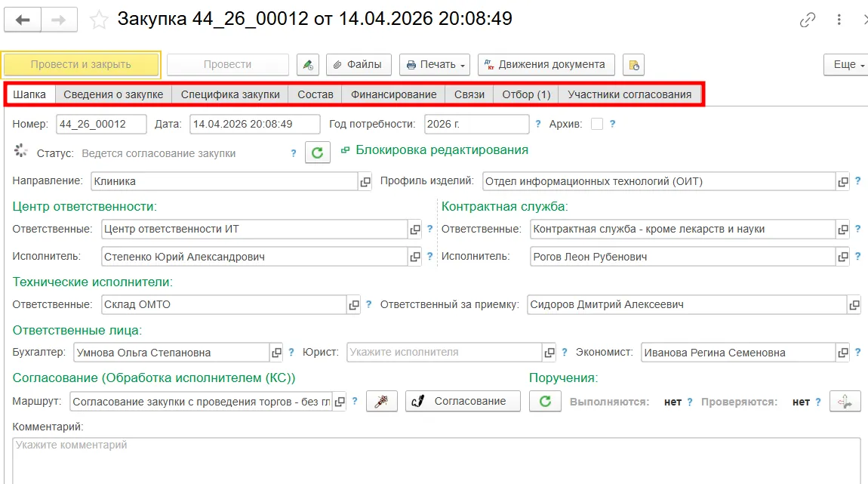Refresh status with green arrow button
The height and width of the screenshot is (484, 868).
click(317, 153)
